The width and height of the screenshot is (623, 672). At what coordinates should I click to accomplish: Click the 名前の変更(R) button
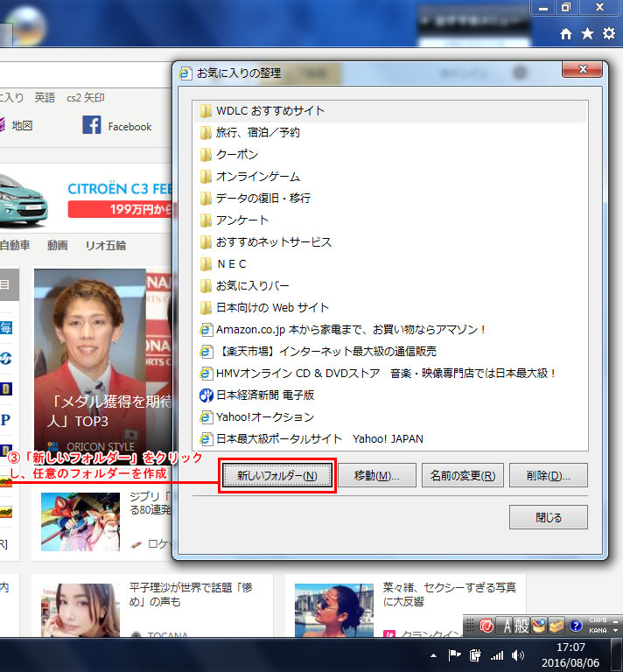pos(462,476)
